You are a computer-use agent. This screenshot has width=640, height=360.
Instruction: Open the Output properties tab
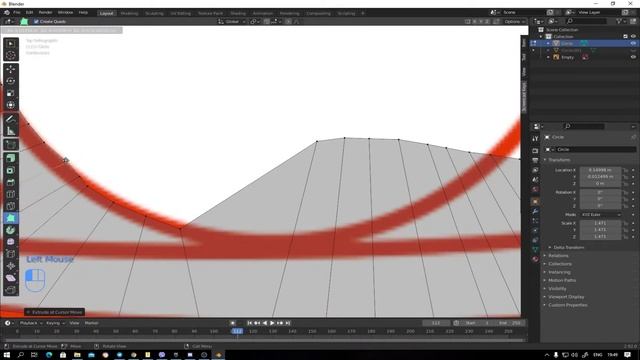535,160
